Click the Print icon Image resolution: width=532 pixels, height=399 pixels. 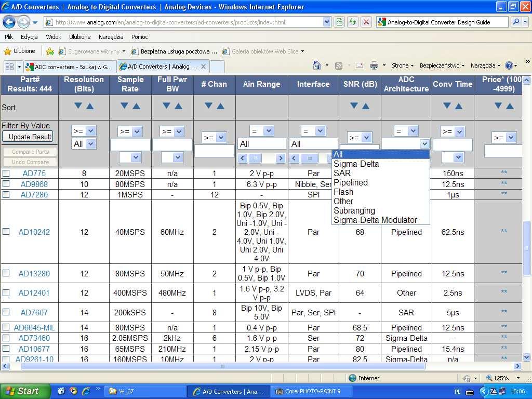[374, 66]
